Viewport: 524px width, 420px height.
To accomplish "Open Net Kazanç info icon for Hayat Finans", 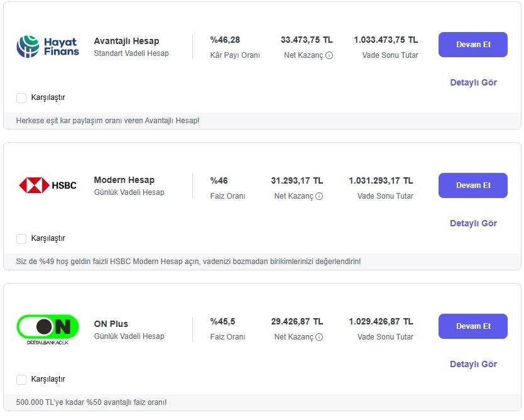I will tap(329, 55).
